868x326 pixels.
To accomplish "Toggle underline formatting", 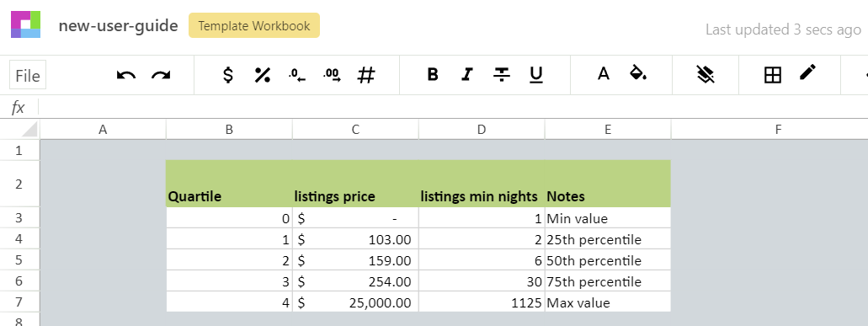I will pyautogui.click(x=535, y=74).
